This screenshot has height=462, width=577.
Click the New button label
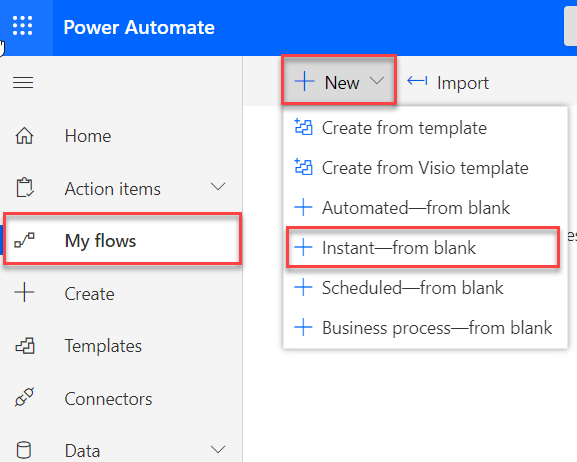[342, 82]
